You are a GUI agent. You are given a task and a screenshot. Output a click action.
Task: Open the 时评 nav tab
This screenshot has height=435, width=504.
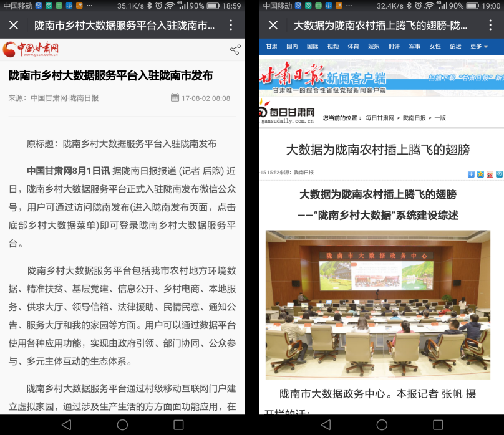pos(394,47)
